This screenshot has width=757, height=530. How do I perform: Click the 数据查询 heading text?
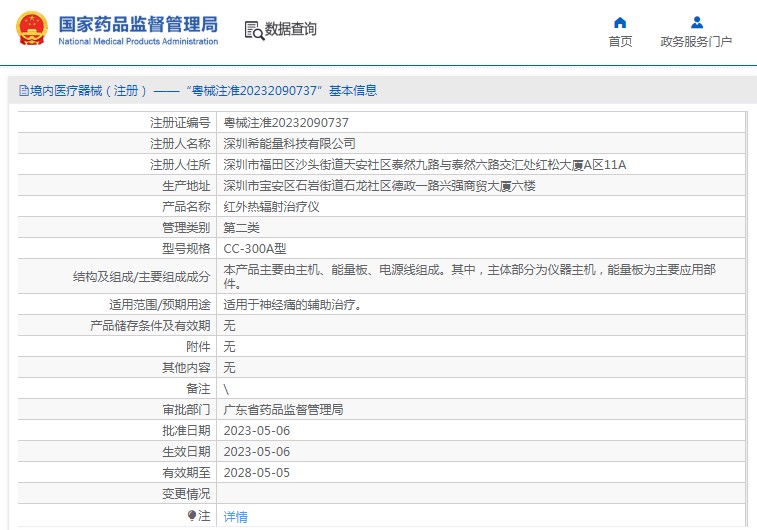point(291,29)
